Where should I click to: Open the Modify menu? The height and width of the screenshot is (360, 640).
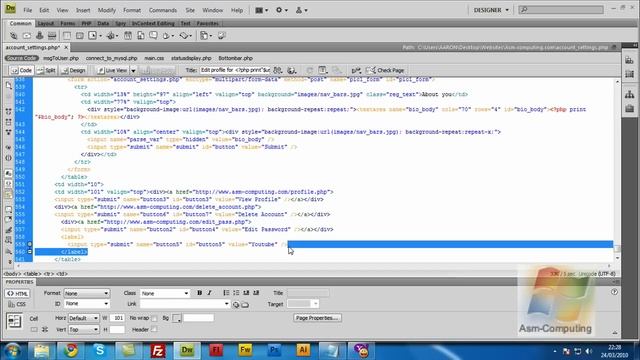(107, 10)
